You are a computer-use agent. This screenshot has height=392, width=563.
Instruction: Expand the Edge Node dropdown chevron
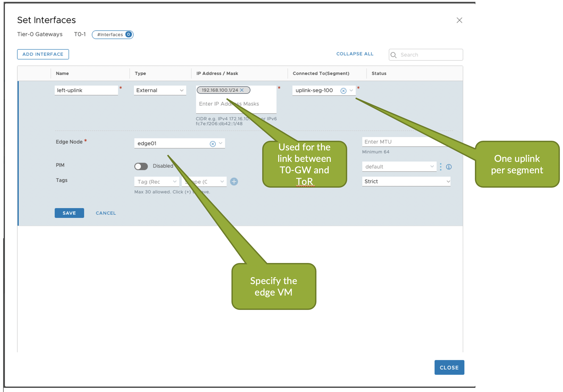[221, 143]
